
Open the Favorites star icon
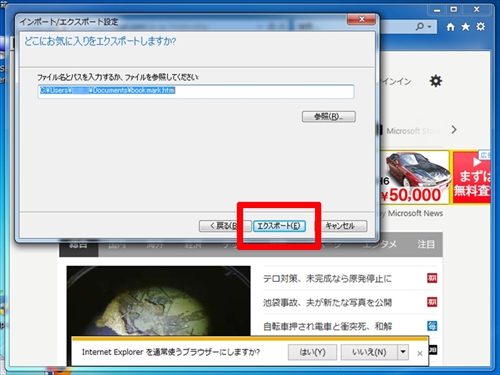tap(465, 27)
